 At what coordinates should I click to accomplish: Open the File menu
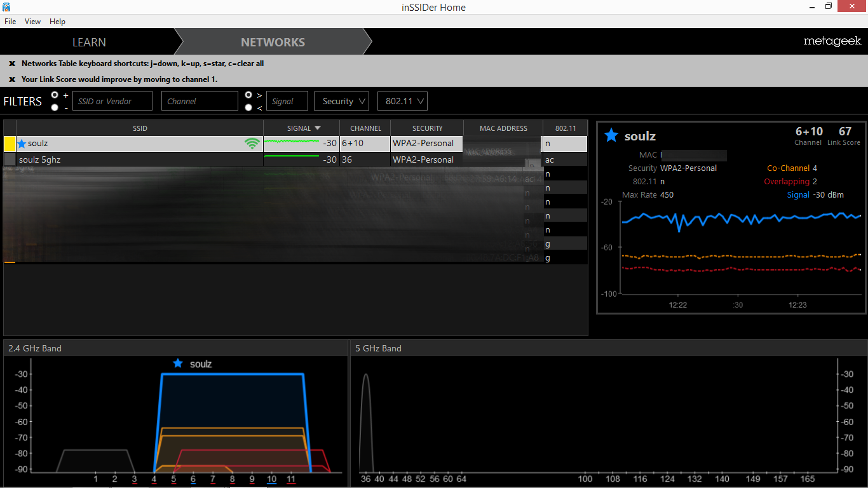coord(10,22)
